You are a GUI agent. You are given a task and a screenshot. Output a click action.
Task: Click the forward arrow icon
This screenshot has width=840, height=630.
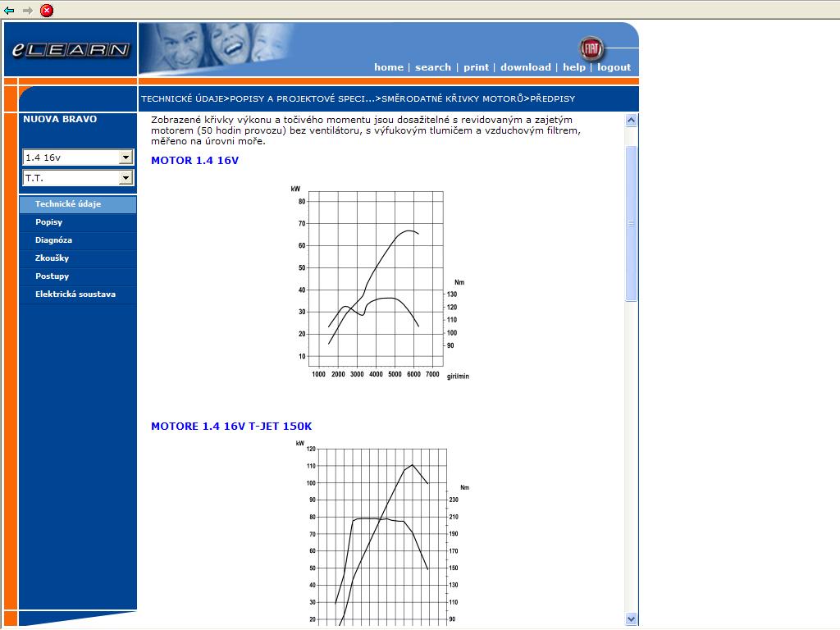coord(27,11)
